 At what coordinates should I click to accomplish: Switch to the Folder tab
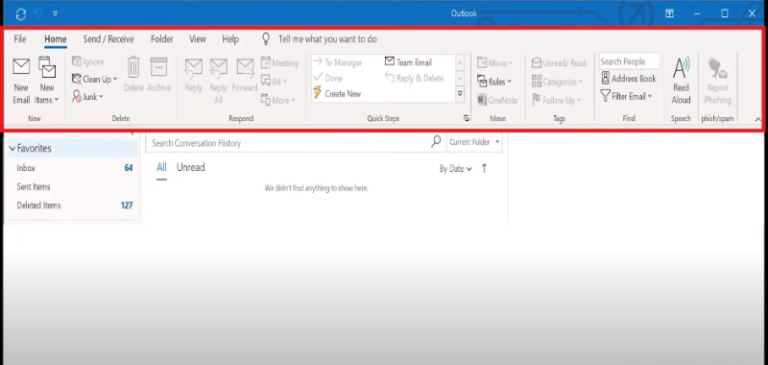point(162,39)
